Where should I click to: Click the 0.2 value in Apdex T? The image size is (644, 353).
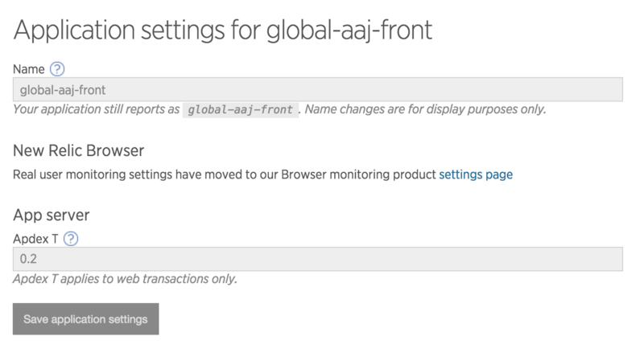click(x=29, y=259)
